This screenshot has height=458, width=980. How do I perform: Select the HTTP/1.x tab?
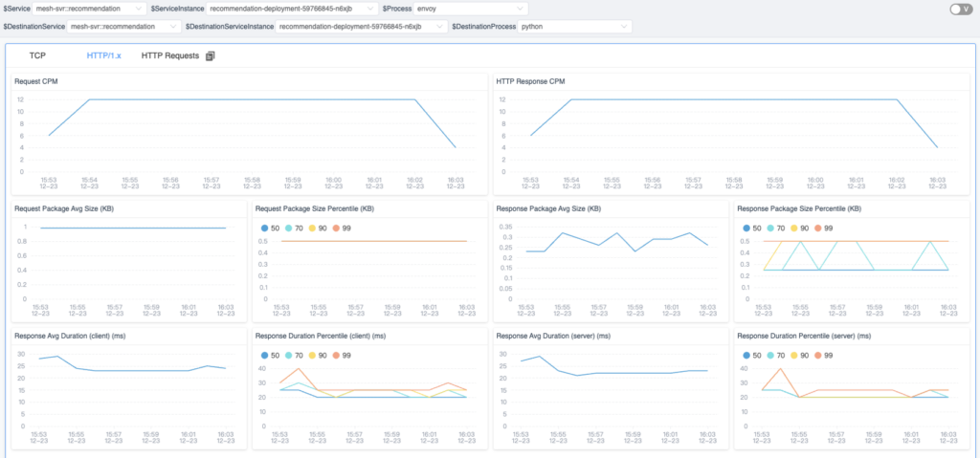tap(103, 56)
